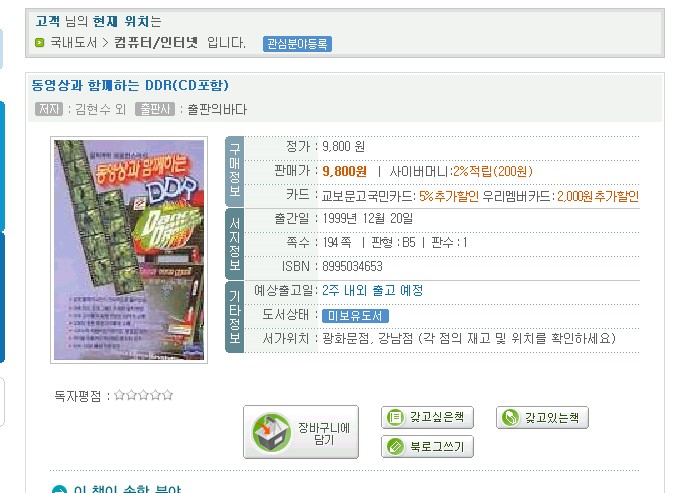Select the 서지정보 vertical tab
The height and width of the screenshot is (493, 688).
pyautogui.click(x=234, y=244)
